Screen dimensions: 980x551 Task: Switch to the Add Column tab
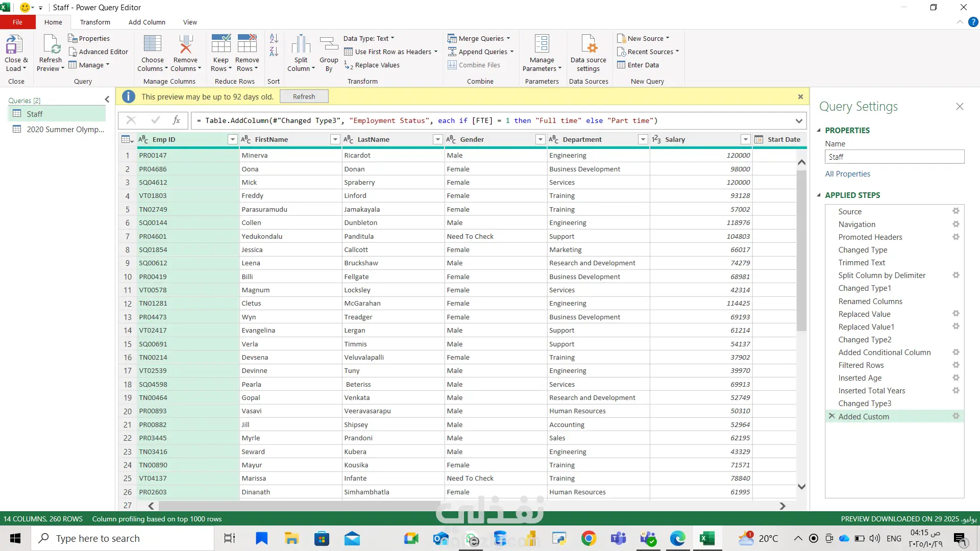147,22
